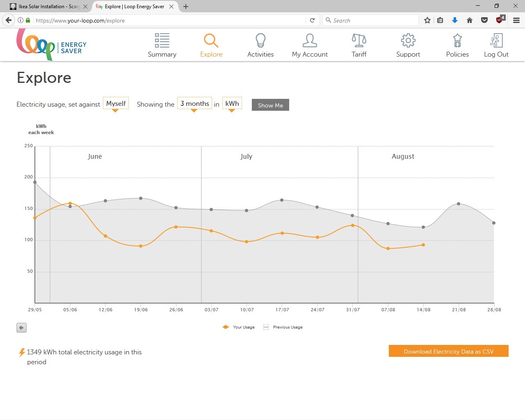Viewport: 525px width, 420px height.
Task: Toggle Your Usage series in legend
Action: [x=239, y=327]
